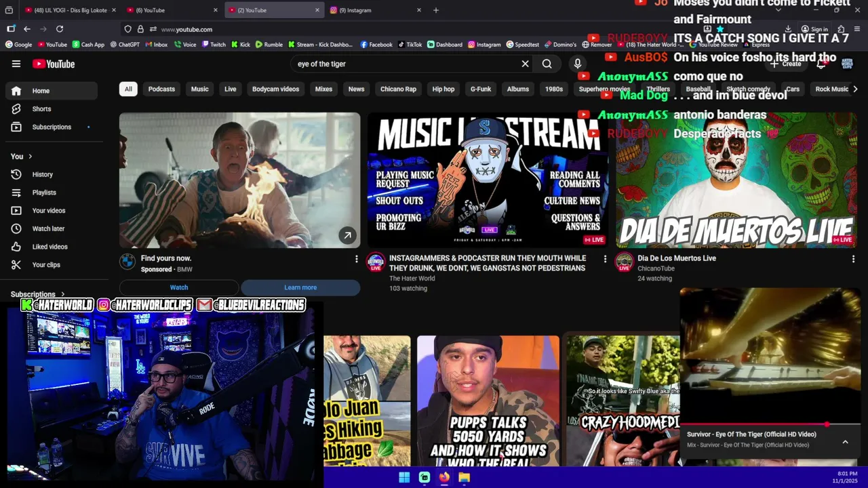Select the G-Funk filter chip
Screen dimensions: 868x488
tap(481, 89)
